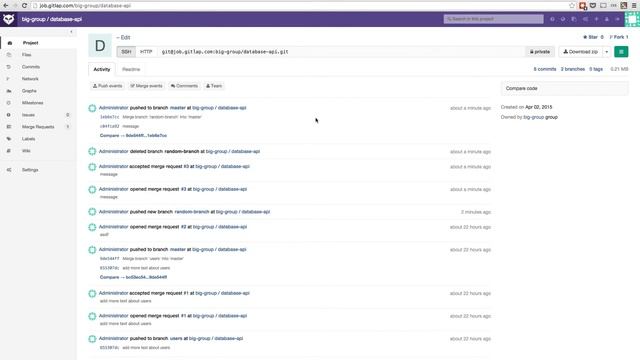Click the GitLab fox logo
This screenshot has height=360, width=640.
coord(9,19)
